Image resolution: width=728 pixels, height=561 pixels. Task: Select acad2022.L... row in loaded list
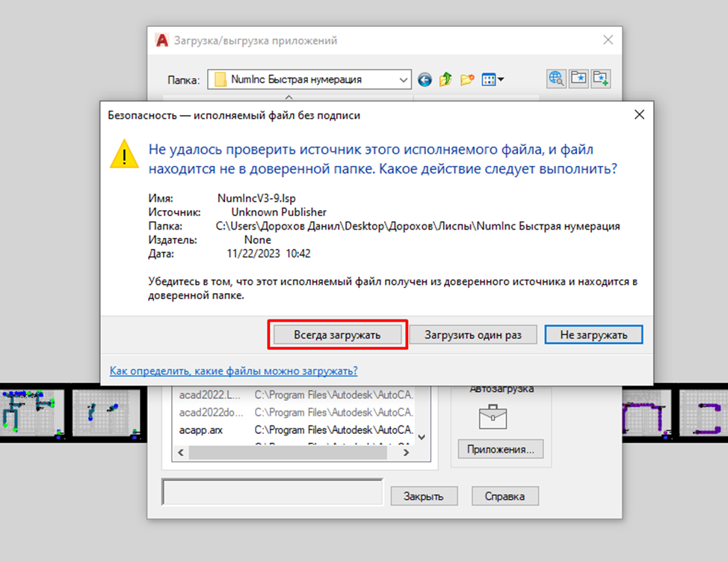tap(296, 395)
